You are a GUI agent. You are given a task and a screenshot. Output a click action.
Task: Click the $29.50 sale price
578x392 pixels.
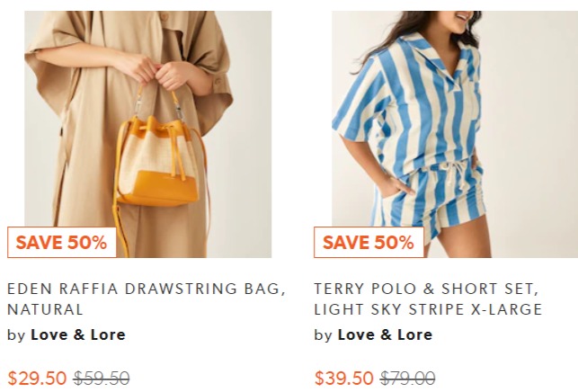click(x=37, y=378)
